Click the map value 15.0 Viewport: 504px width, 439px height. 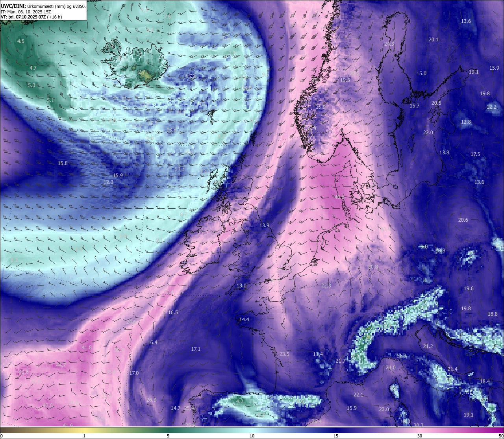[x=422, y=74]
